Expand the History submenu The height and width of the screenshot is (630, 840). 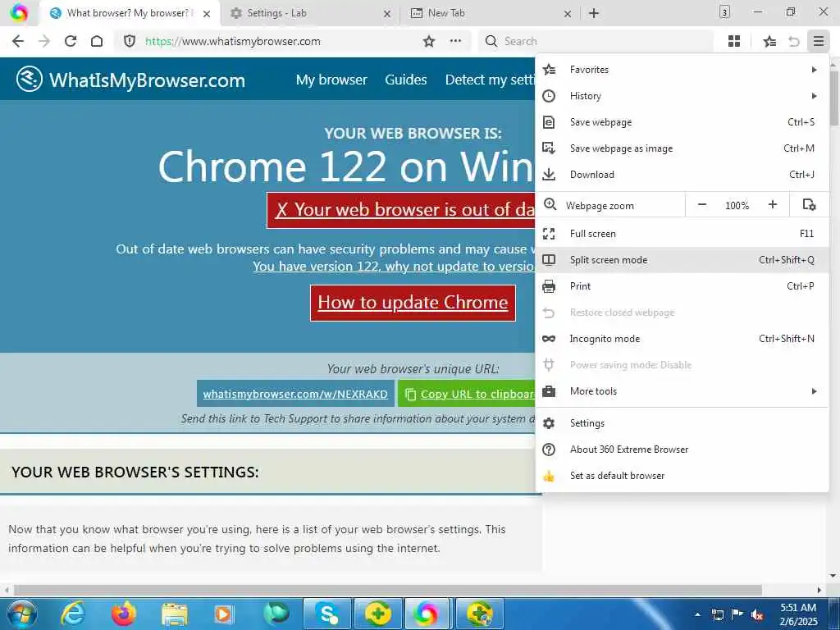tap(682, 96)
